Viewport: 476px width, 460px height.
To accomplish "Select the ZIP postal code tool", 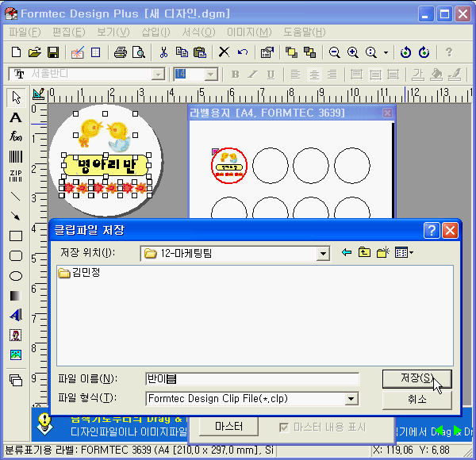I will point(16,176).
